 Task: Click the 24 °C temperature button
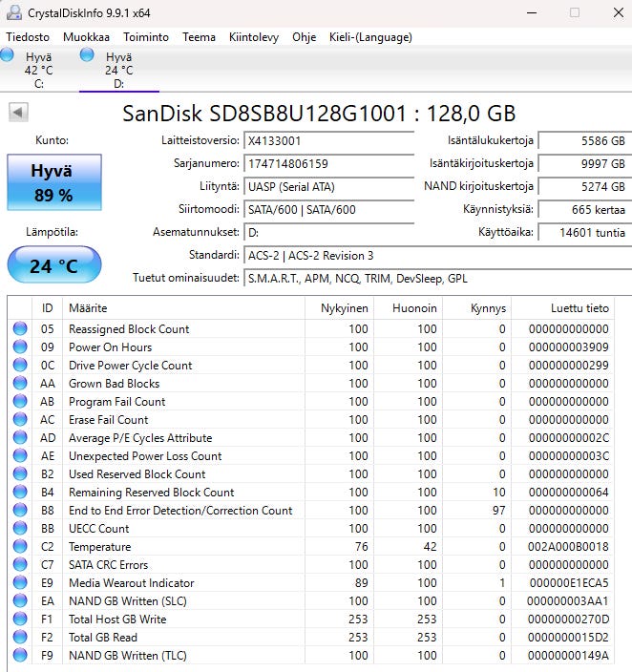click(54, 264)
